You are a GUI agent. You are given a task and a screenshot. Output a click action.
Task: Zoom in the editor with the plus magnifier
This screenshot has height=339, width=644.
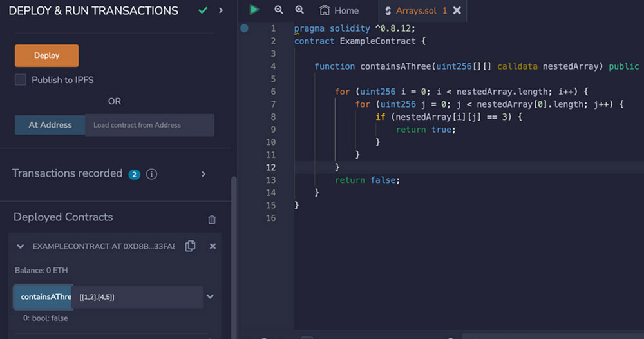tap(299, 10)
